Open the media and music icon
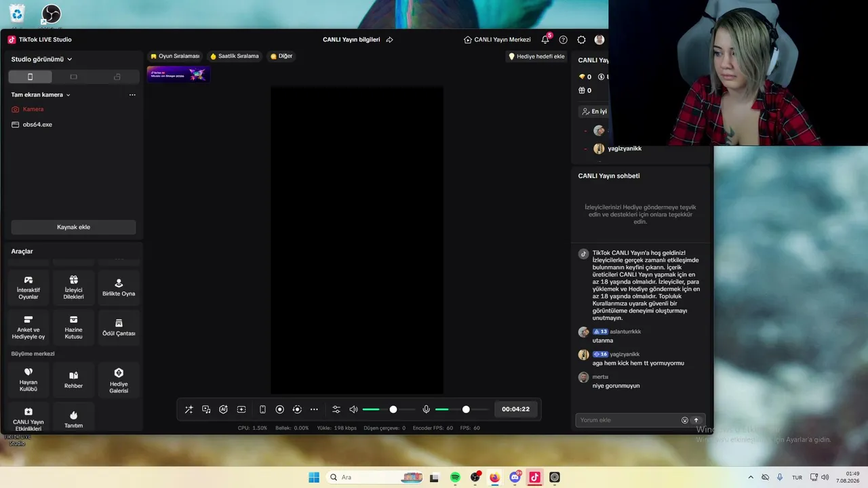868x488 pixels. [x=206, y=409]
